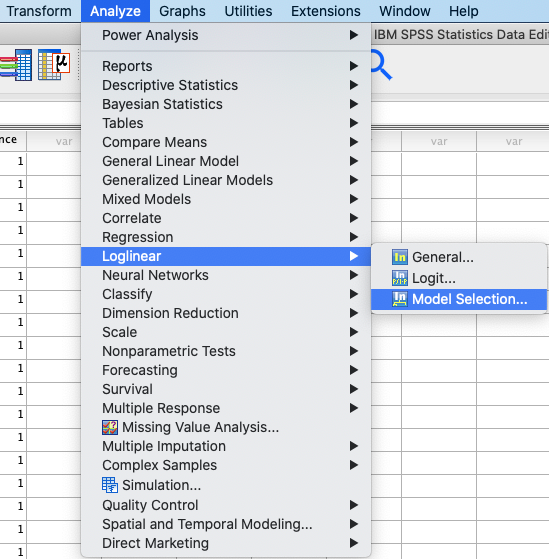Open the Survival submenu
549x559 pixels.
pos(226,389)
